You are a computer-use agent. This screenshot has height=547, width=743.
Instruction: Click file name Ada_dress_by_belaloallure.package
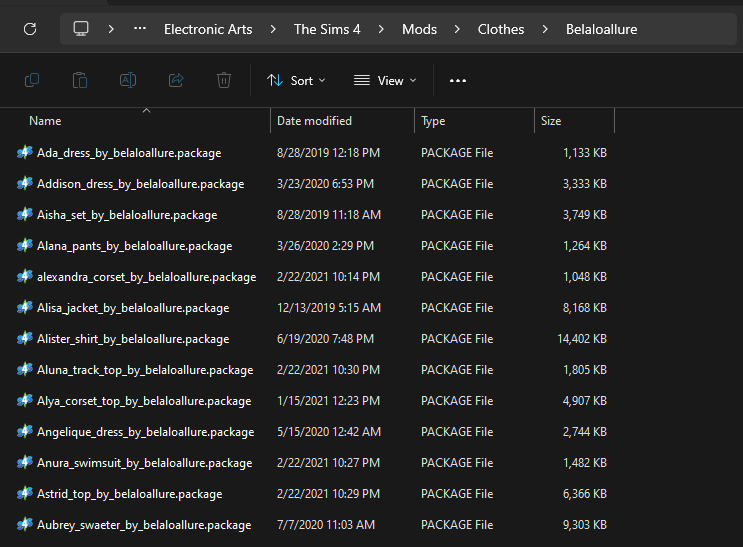pyautogui.click(x=129, y=153)
